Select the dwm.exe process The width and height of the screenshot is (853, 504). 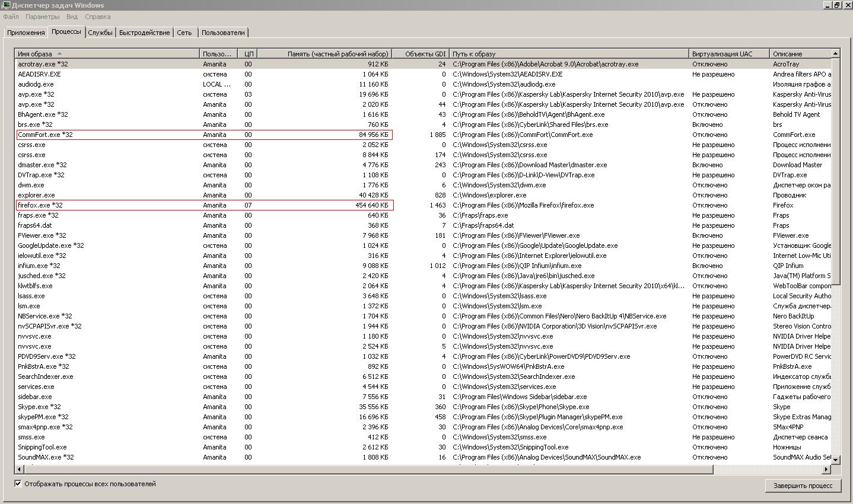click(424, 185)
